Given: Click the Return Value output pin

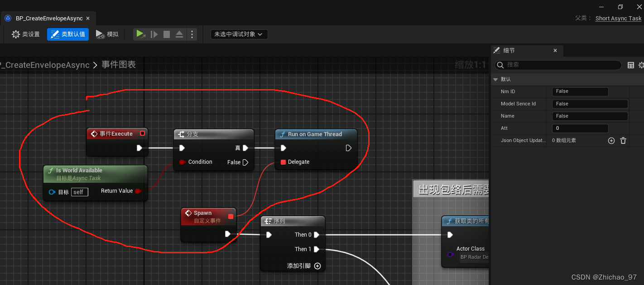Looking at the screenshot, I should pyautogui.click(x=138, y=191).
